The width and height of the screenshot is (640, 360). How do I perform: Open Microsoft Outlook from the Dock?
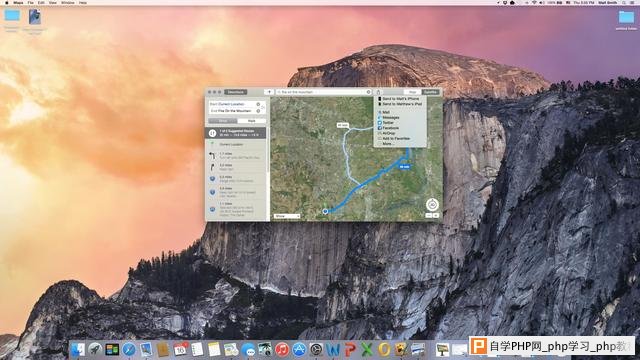click(384, 350)
